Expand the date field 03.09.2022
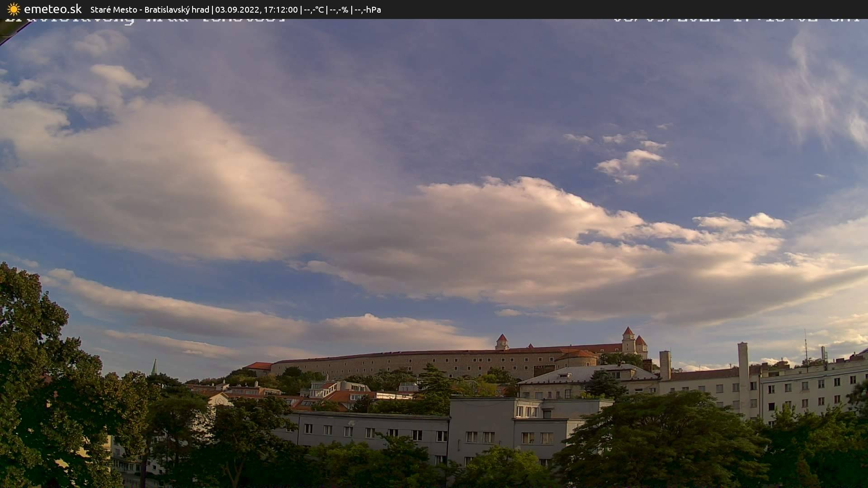 click(237, 9)
